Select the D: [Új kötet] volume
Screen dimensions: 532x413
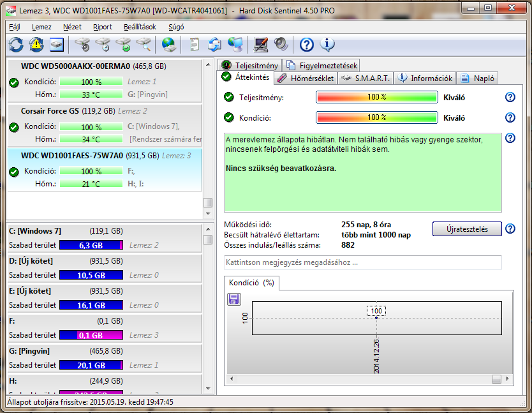point(105,268)
